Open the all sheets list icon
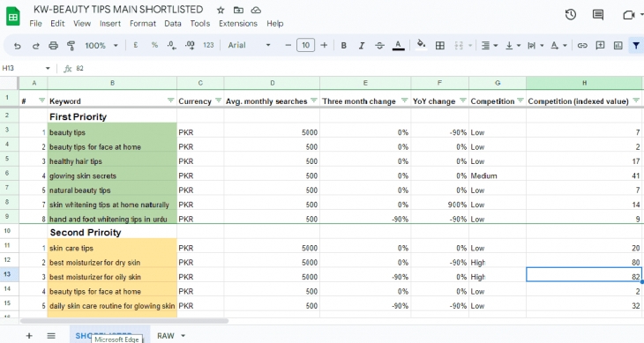 tap(51, 336)
